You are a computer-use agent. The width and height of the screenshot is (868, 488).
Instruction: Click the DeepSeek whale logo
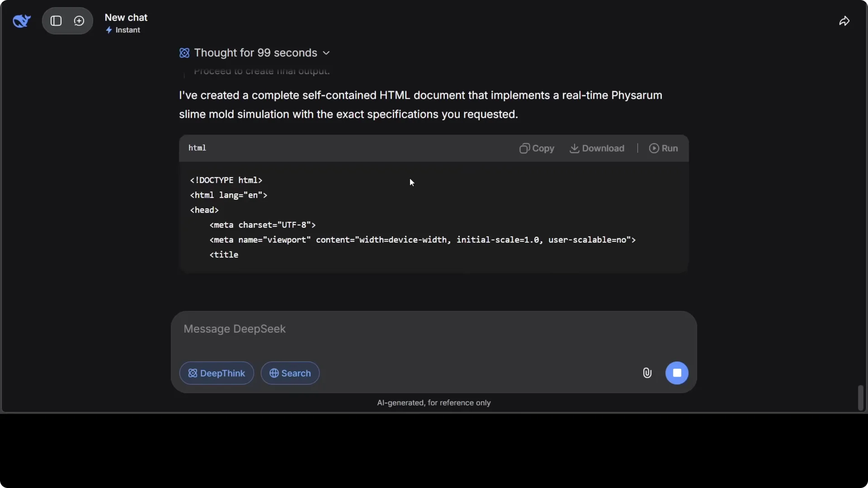coord(22,21)
